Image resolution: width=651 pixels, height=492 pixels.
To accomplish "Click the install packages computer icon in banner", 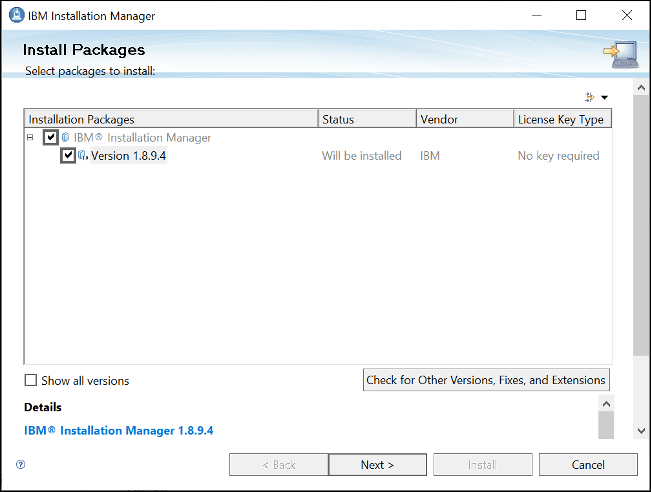I will coord(621,54).
